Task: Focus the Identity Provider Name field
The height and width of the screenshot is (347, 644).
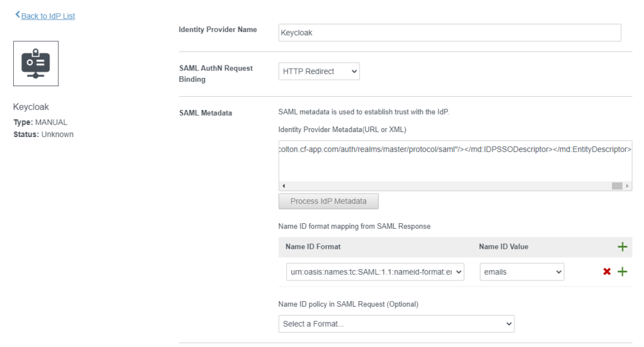Action: [x=449, y=33]
